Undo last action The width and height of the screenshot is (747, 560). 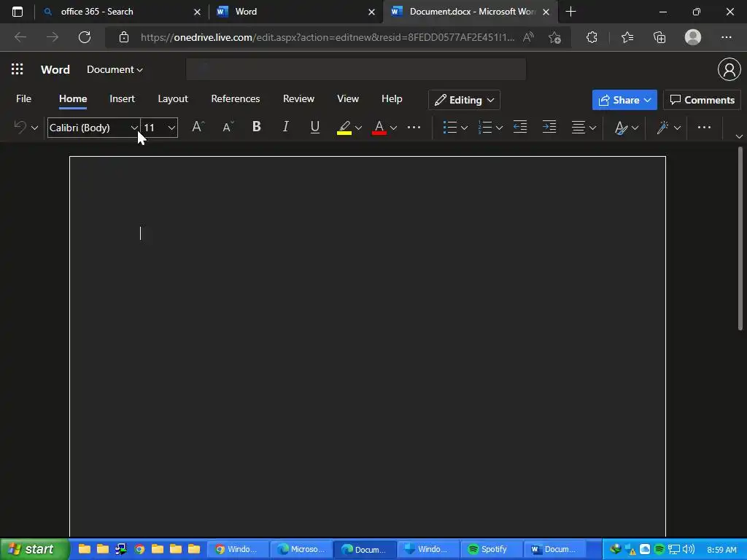(20, 127)
